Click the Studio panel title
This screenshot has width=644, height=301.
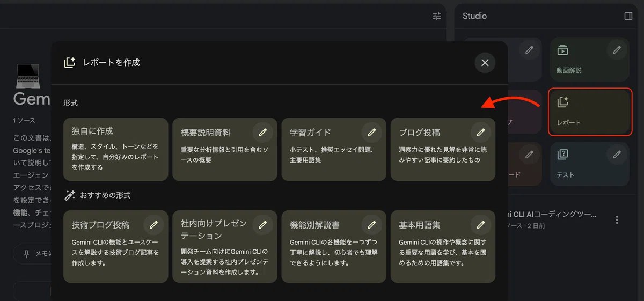click(474, 16)
